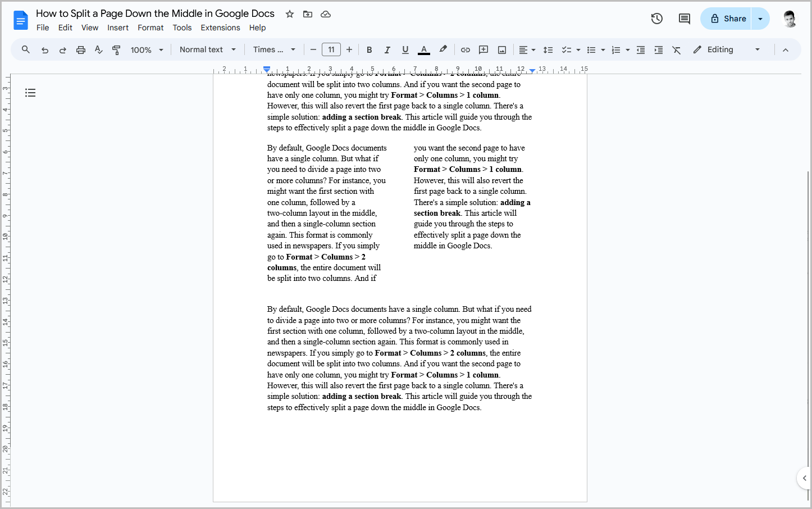This screenshot has width=812, height=509.
Task: Print the document
Action: click(81, 50)
